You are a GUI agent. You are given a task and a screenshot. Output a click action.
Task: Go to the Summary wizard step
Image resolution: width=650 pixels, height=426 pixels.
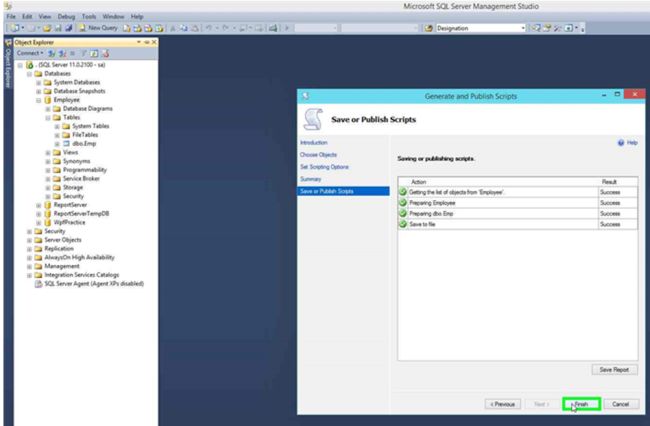(x=310, y=179)
